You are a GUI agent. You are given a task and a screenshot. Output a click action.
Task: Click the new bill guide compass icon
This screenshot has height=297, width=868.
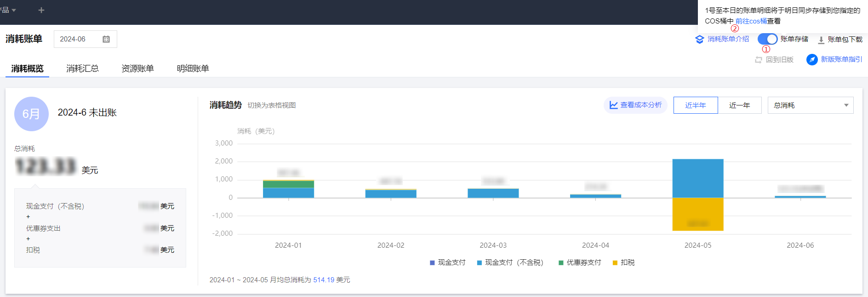[812, 59]
